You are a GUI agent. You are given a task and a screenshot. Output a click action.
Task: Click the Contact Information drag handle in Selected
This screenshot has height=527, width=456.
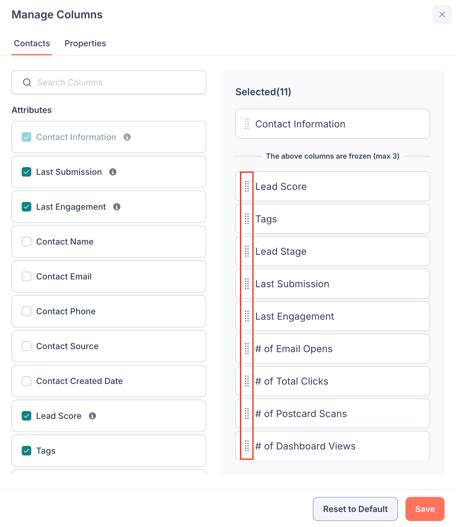point(247,124)
